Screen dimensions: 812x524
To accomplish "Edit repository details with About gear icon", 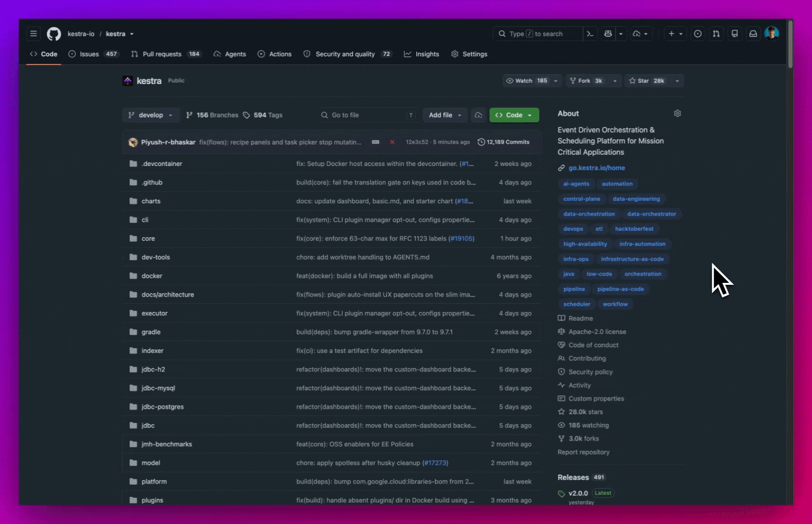I will (678, 114).
